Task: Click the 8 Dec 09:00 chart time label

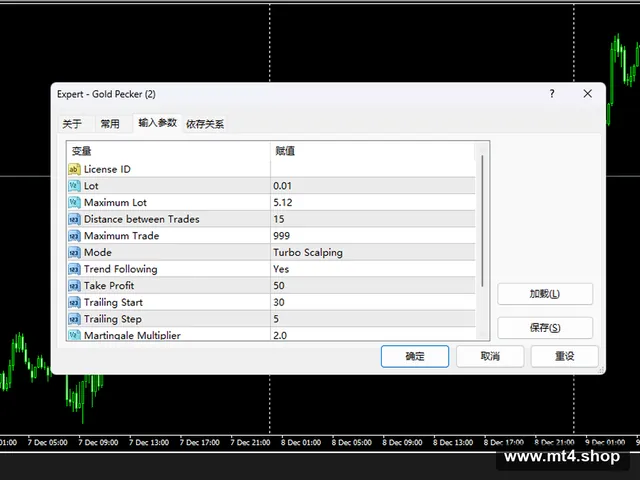Action: pos(402,442)
